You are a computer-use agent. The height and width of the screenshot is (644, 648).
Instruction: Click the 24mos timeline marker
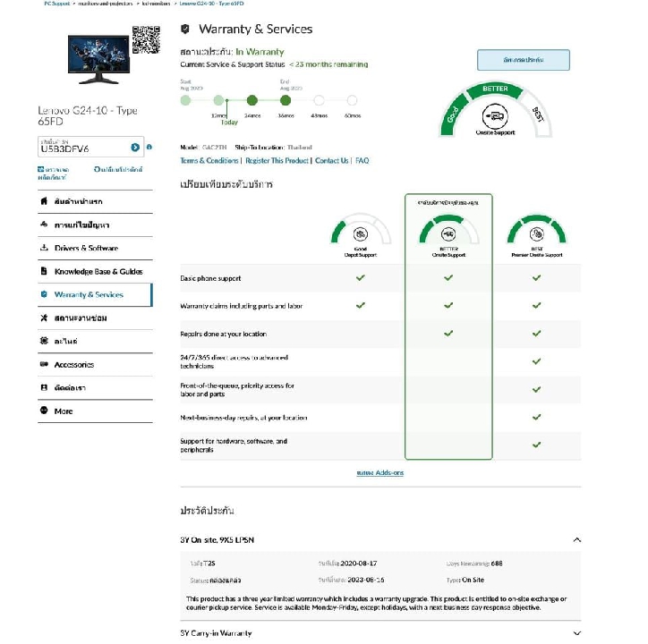click(x=252, y=100)
